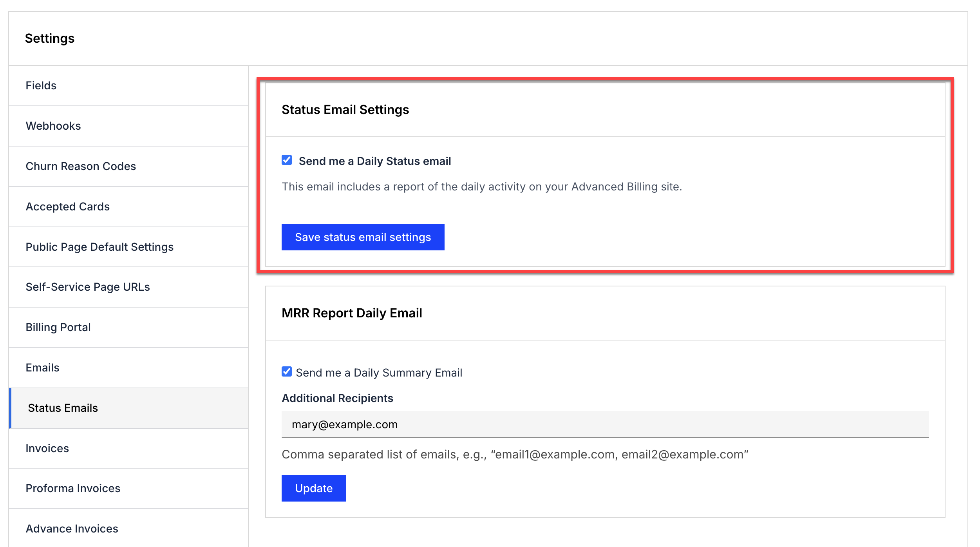Image resolution: width=980 pixels, height=547 pixels.
Task: Focus the Additional Recipients email field
Action: point(605,424)
